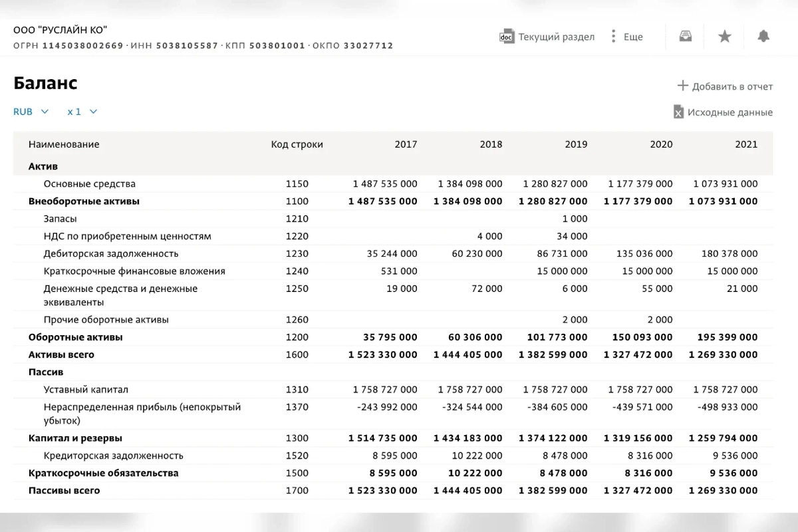Select the "Текущий раздел" menu item
Screen dimensions: 798x532
pyautogui.click(x=556, y=37)
